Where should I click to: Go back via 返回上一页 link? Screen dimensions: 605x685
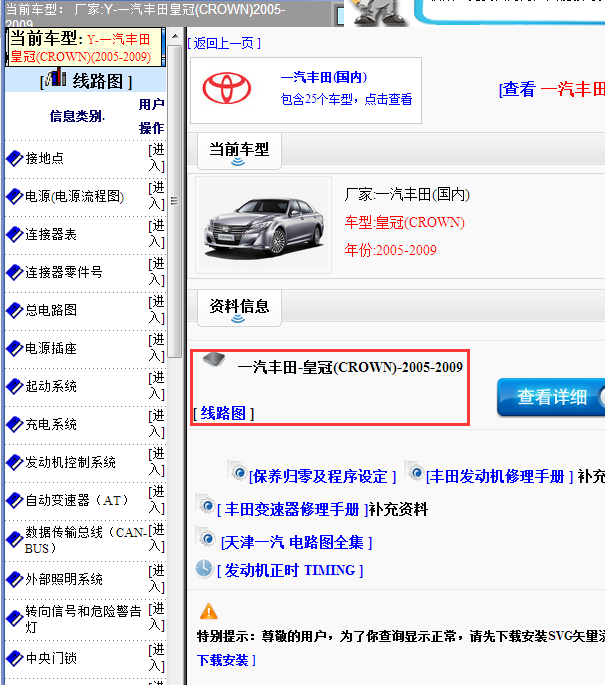tap(224, 43)
